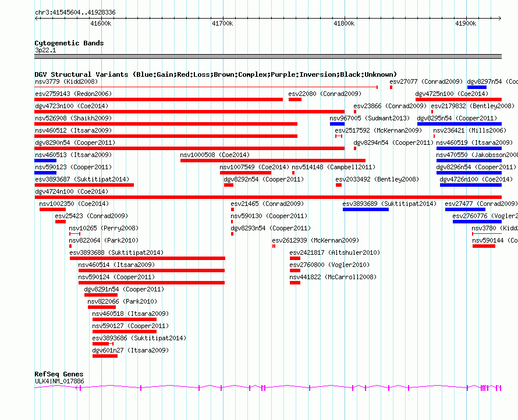Click esv21465 (Conrad2009) label

click(267, 204)
